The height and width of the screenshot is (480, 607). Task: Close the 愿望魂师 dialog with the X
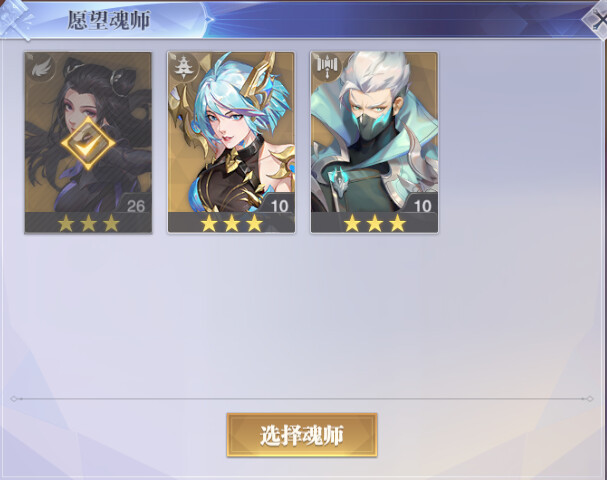tap(597, 20)
